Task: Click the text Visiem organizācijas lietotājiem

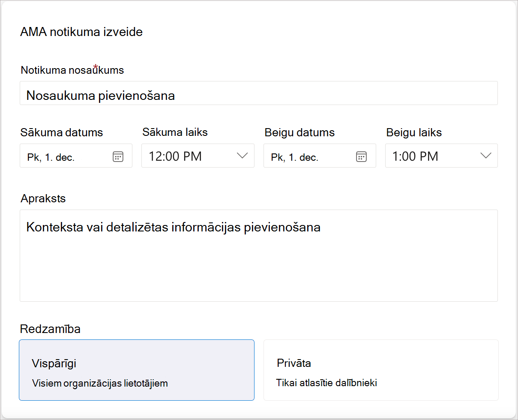Action: (100, 383)
